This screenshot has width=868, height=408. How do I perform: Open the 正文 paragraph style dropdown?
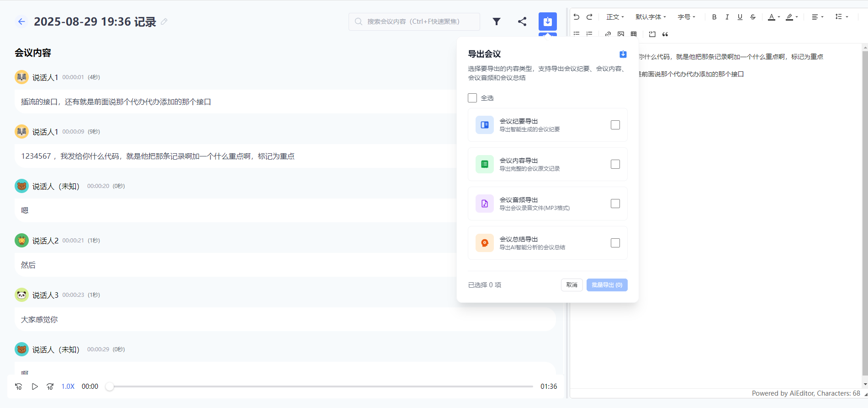click(615, 17)
